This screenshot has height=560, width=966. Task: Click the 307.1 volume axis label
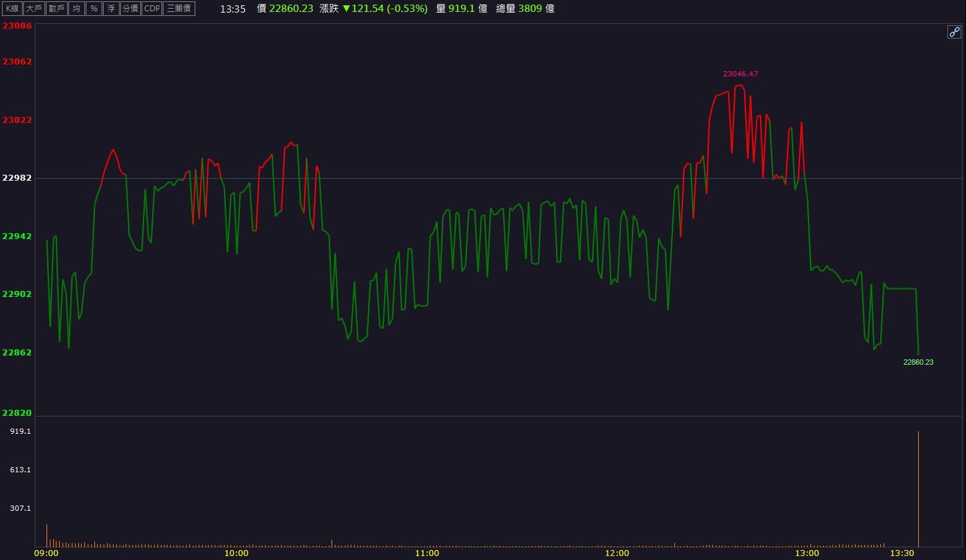pyautogui.click(x=21, y=508)
